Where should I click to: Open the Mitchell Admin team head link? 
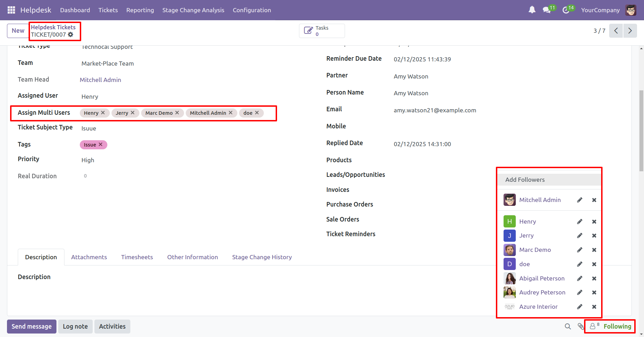click(x=100, y=80)
